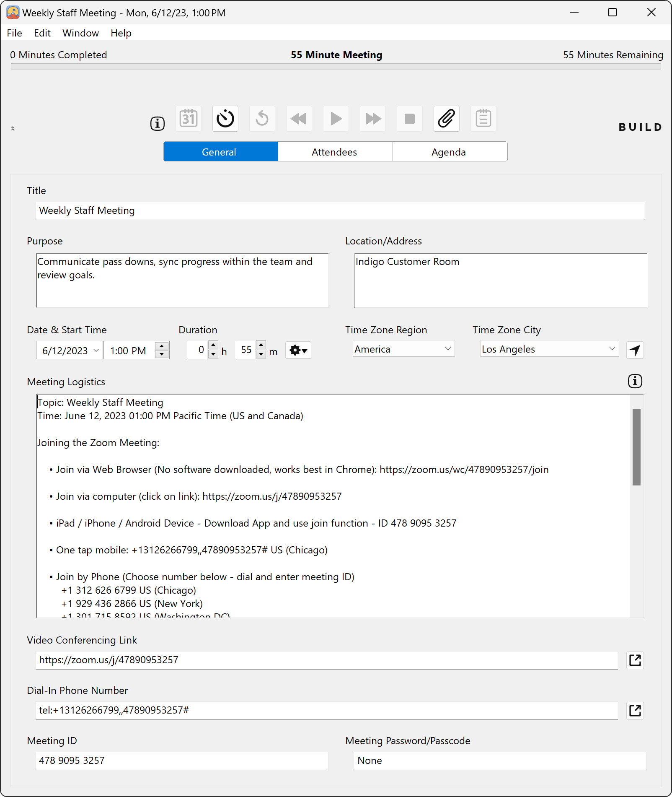
Task: Launch the dial-in phone number link icon
Action: click(x=635, y=711)
